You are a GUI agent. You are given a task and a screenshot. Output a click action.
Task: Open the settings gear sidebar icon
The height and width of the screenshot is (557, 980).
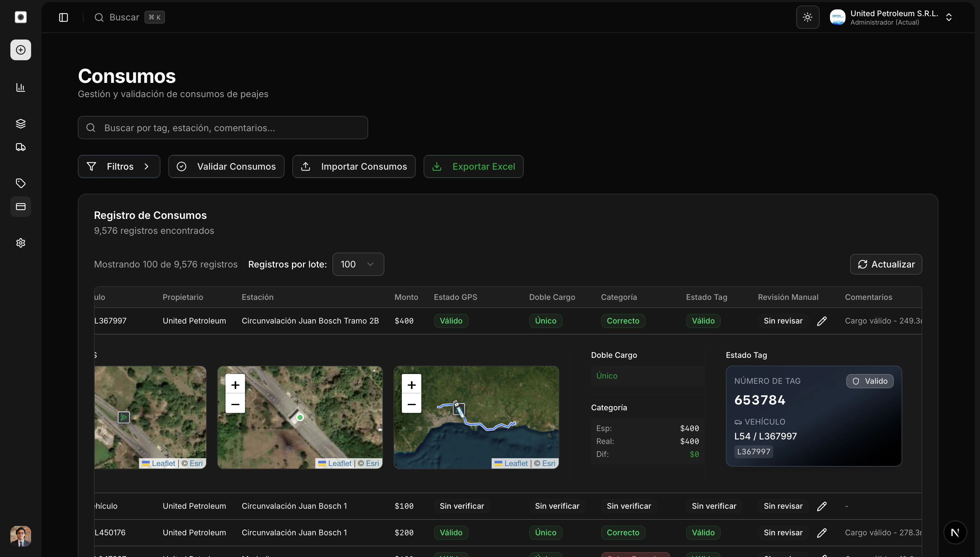coord(21,243)
